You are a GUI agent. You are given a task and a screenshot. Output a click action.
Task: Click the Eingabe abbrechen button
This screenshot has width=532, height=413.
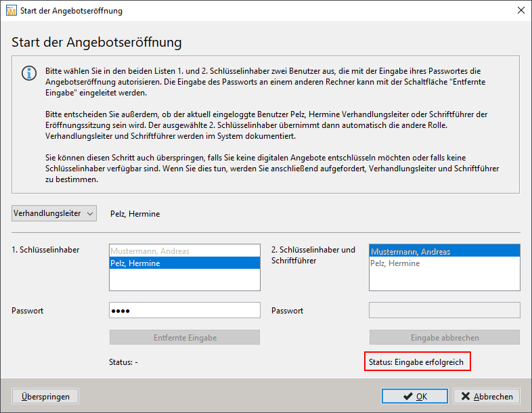(445, 337)
